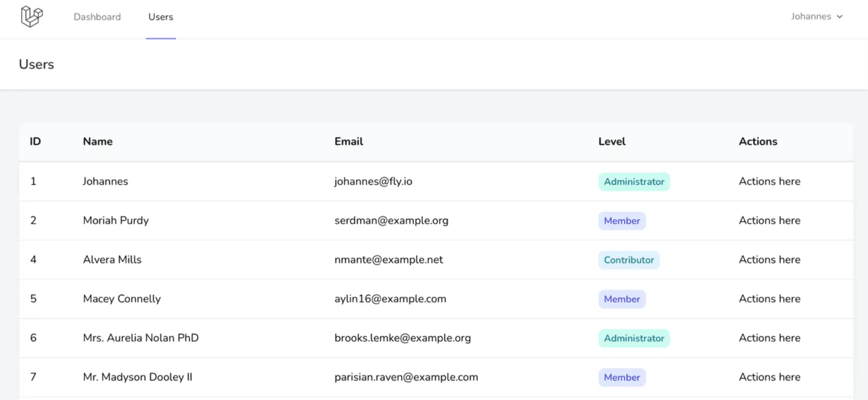Click the Laravel logo icon
Image resolution: width=868 pixels, height=400 pixels.
coord(32,16)
